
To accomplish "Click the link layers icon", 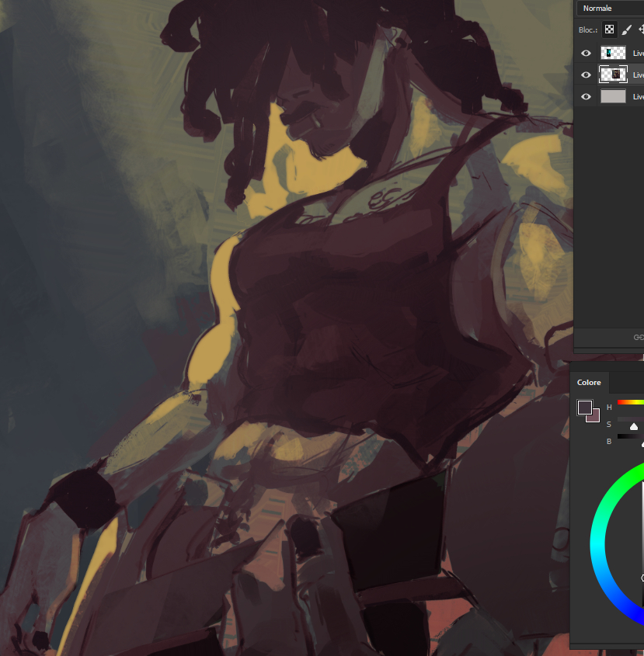I will (x=639, y=337).
